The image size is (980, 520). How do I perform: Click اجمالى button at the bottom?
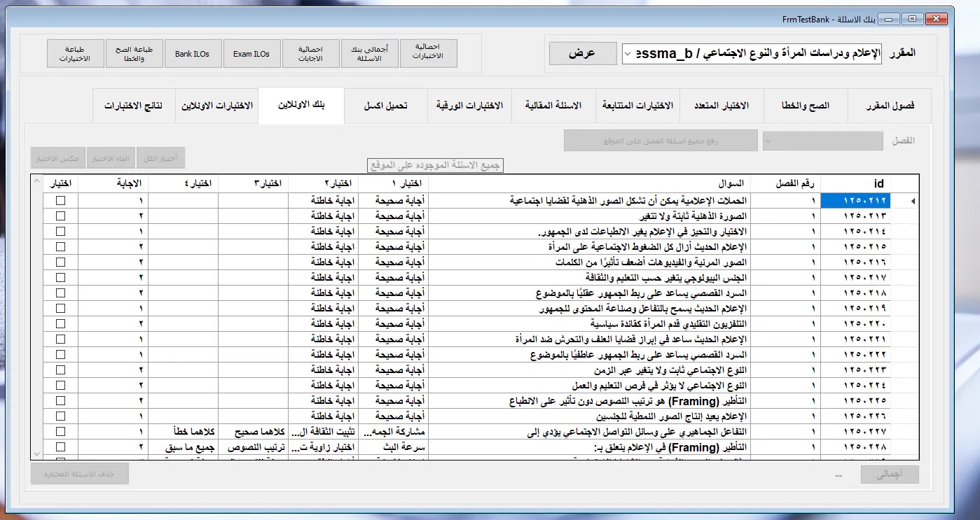[890, 474]
